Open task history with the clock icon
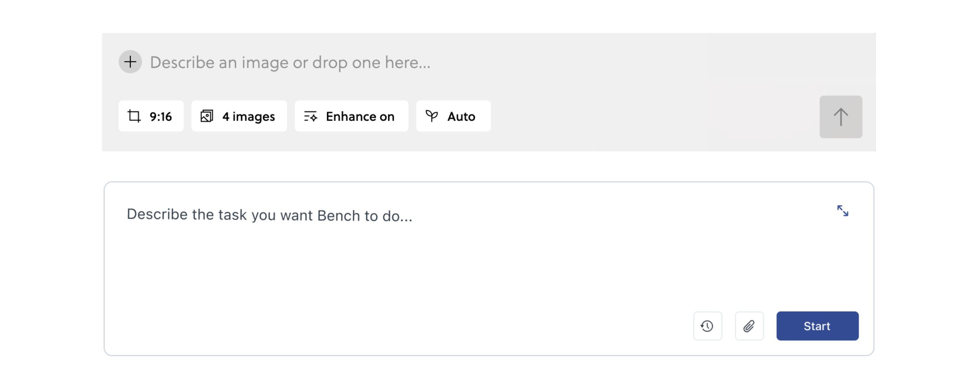The image size is (980, 391). pos(707,326)
